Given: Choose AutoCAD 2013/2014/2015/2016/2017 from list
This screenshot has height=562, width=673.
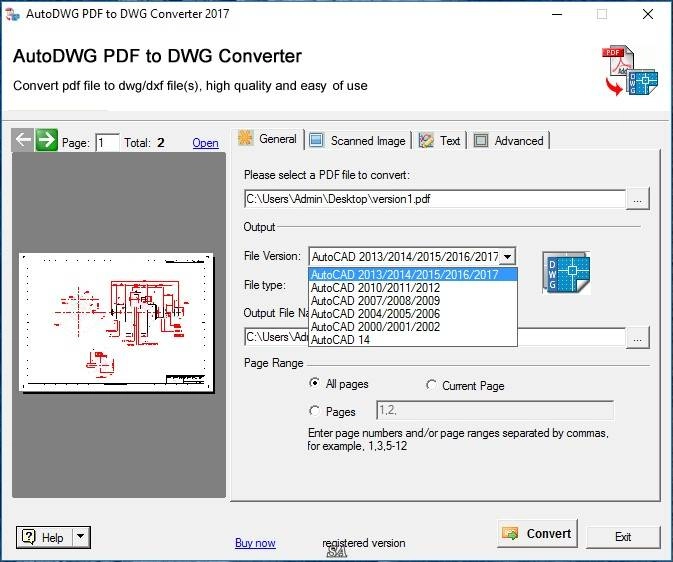Looking at the screenshot, I should tap(413, 275).
